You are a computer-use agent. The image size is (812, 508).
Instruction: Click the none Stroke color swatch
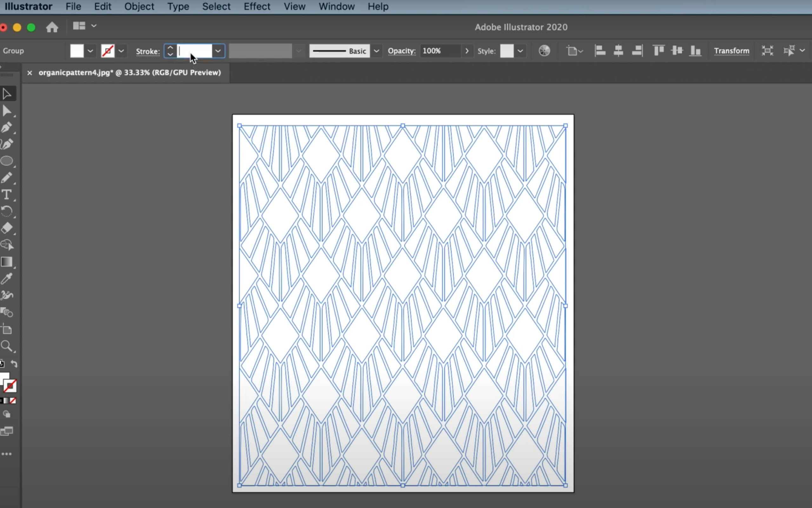coord(108,51)
